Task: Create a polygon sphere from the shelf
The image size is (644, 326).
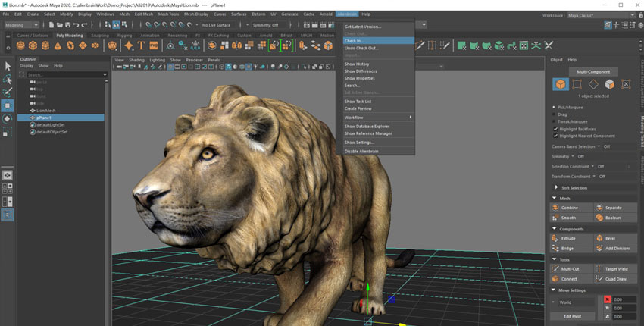Action: tap(20, 45)
